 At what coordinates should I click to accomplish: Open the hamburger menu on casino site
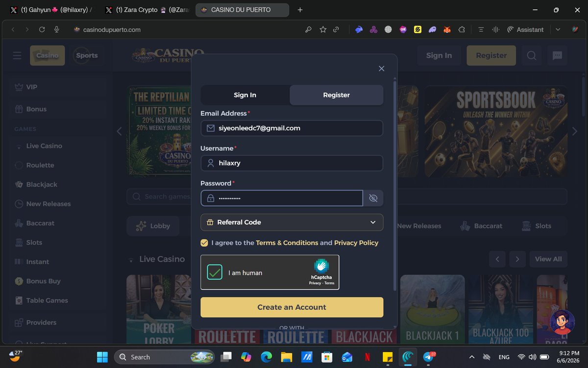tap(17, 55)
